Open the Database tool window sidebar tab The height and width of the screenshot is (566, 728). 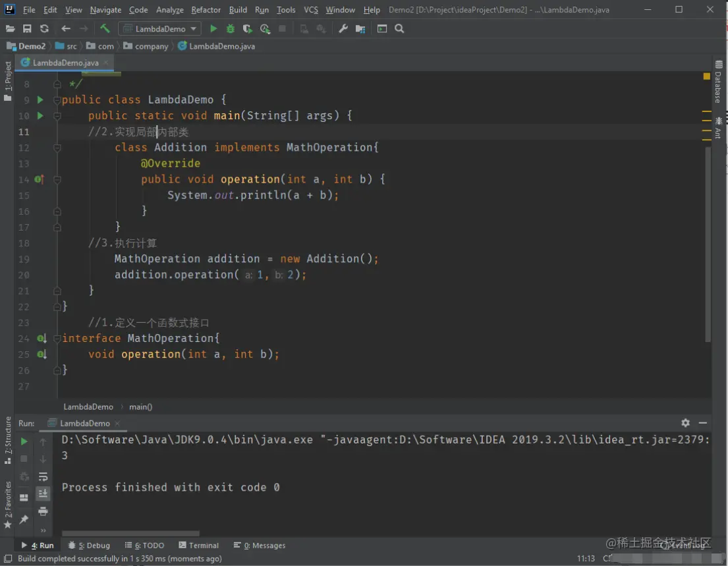point(718,82)
